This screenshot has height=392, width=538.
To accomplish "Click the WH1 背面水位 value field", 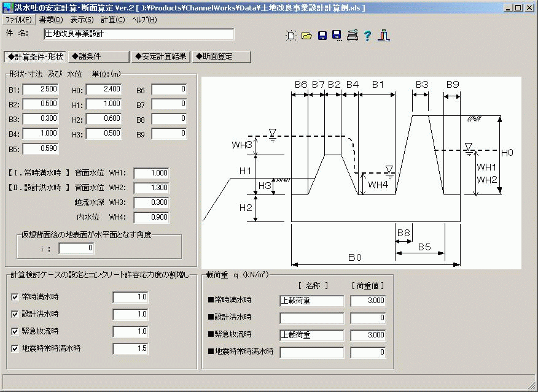I will click(x=150, y=173).
